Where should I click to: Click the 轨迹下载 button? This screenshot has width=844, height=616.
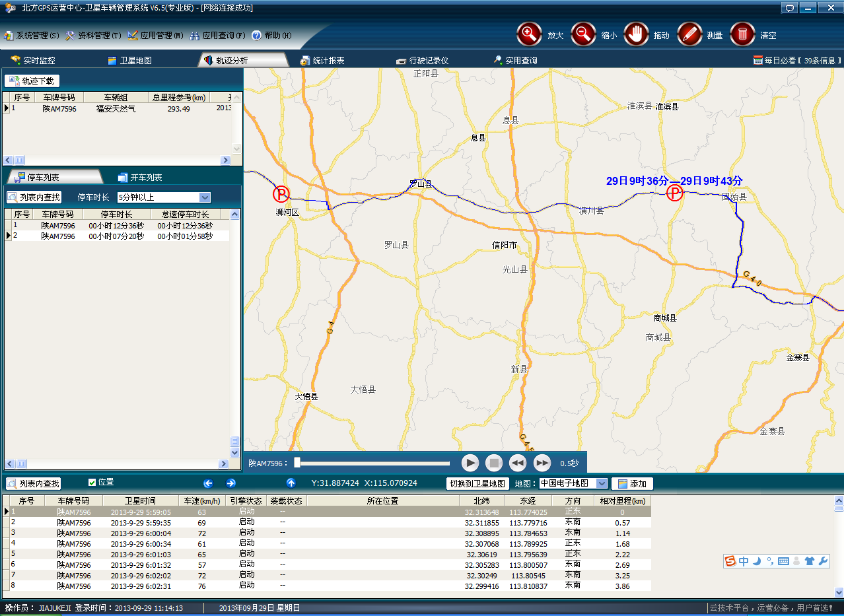(33, 81)
